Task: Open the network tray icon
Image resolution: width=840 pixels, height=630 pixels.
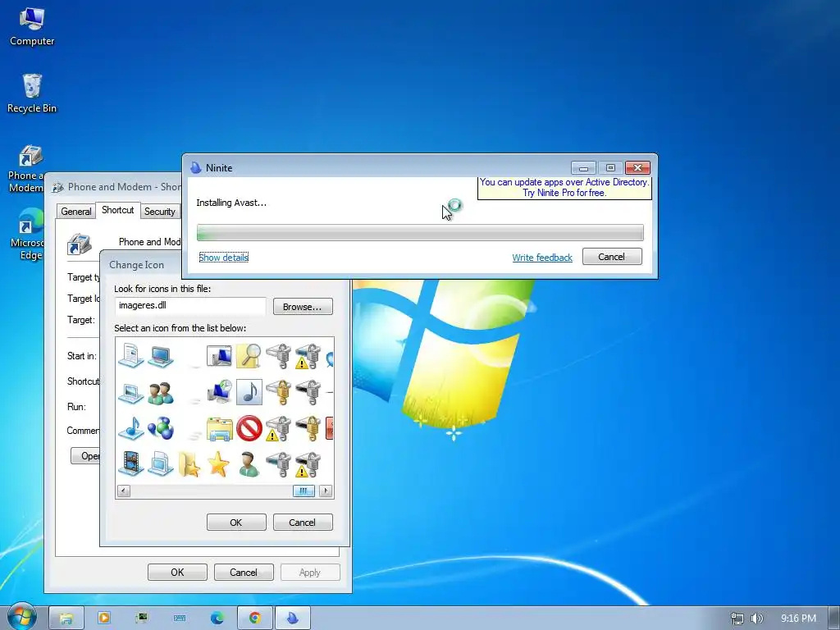Action: click(x=737, y=619)
